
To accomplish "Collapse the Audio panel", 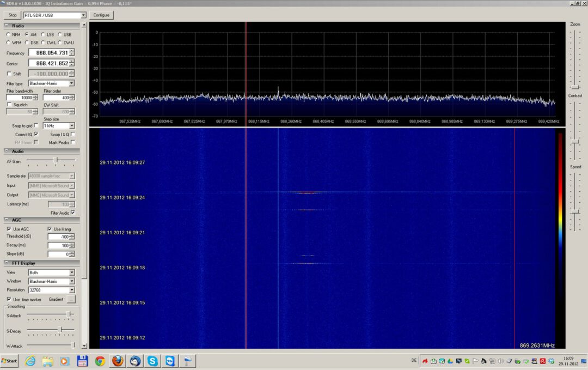I will 7,151.
